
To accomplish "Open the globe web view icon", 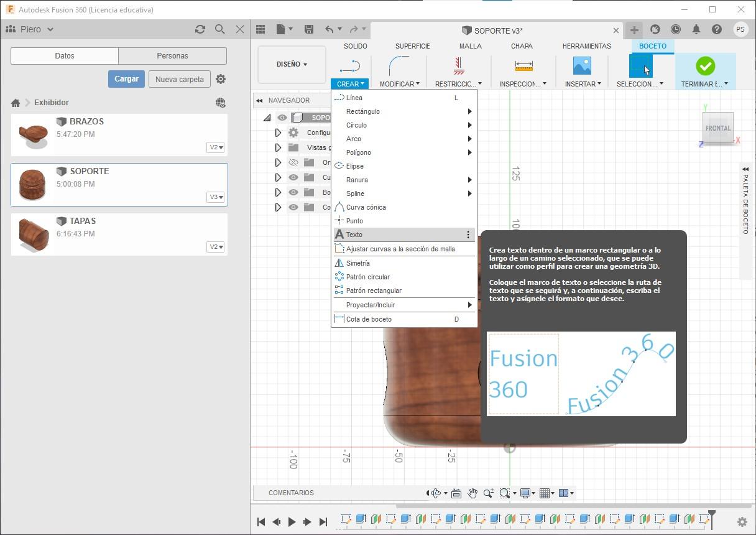I will click(221, 103).
